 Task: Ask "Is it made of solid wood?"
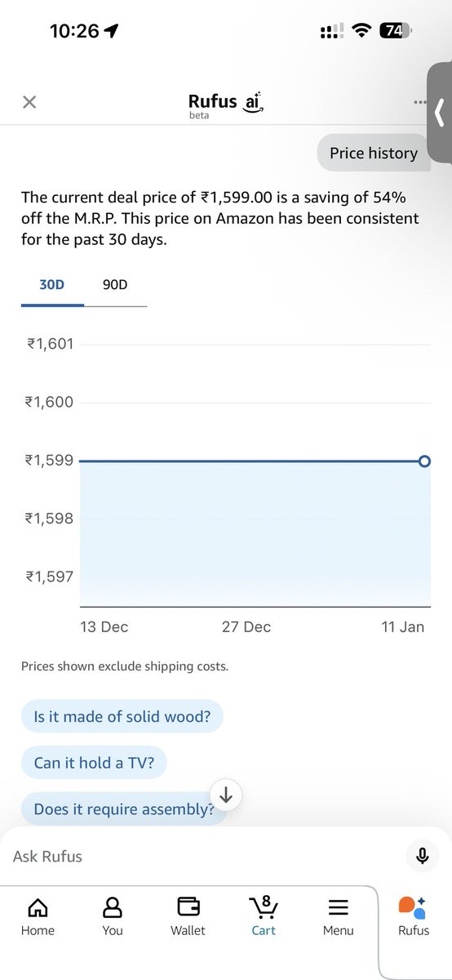tap(122, 716)
